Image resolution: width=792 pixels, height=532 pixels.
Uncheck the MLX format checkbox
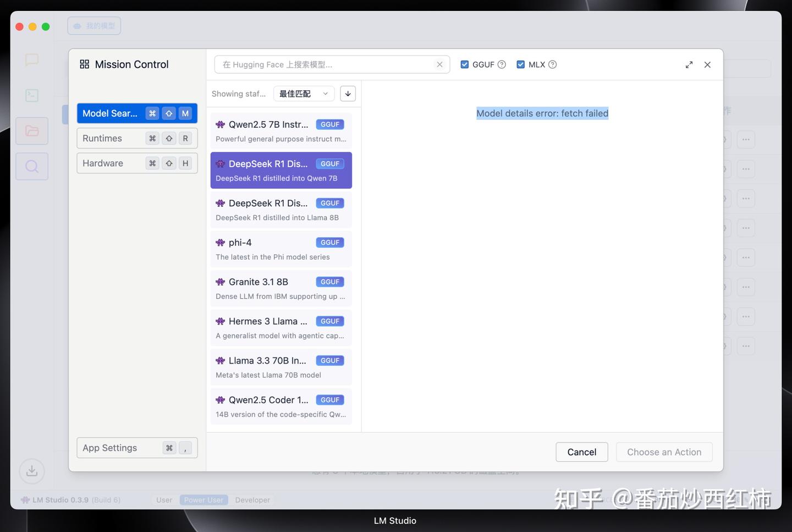point(521,64)
